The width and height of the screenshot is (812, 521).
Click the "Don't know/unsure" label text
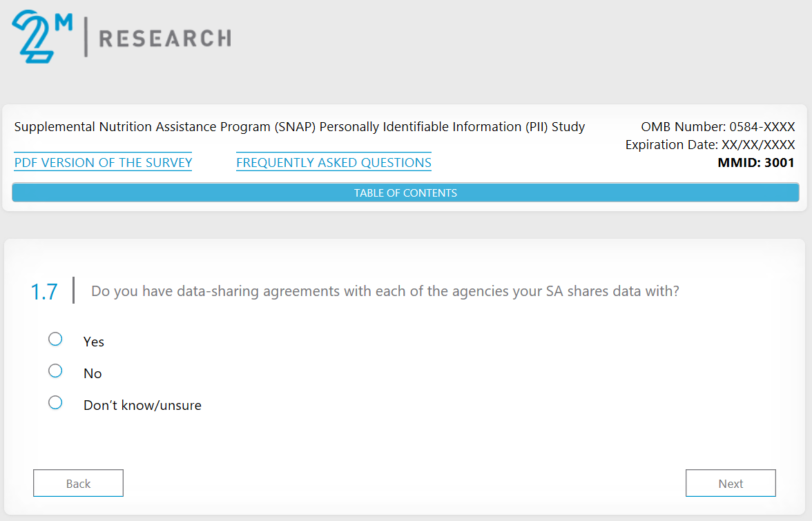coord(142,405)
